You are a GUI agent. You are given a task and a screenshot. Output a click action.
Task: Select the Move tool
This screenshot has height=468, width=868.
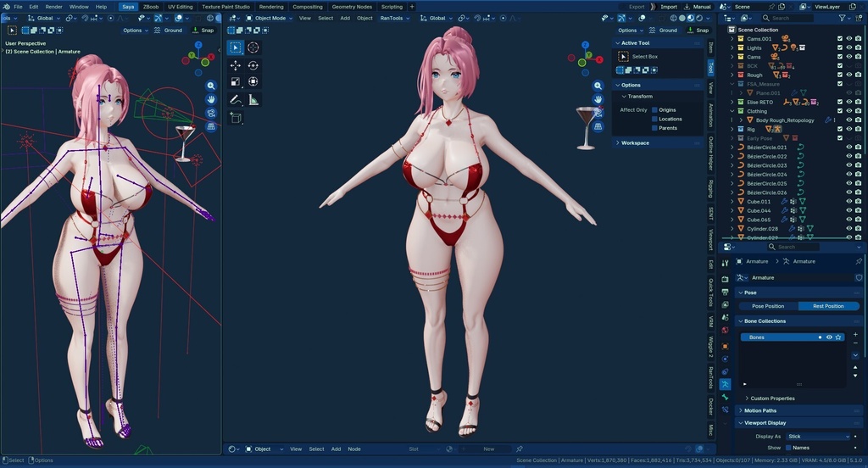236,65
